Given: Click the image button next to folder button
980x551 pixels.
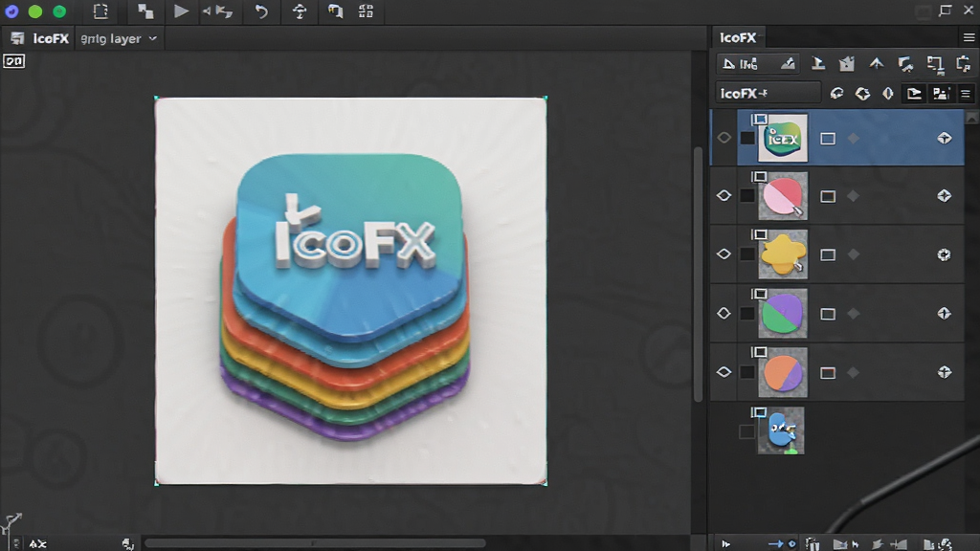Looking at the screenshot, I should [x=941, y=94].
